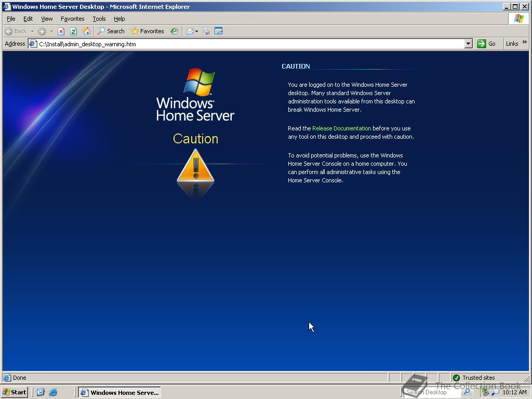This screenshot has width=532, height=399.
Task: Click the Forward navigation arrow
Action: click(x=42, y=31)
